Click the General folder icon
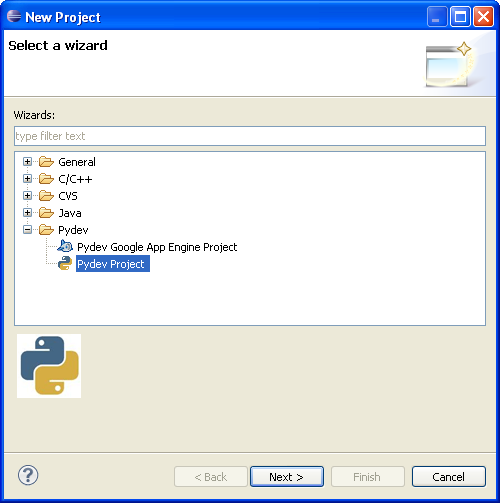The image size is (500, 503). (46, 162)
